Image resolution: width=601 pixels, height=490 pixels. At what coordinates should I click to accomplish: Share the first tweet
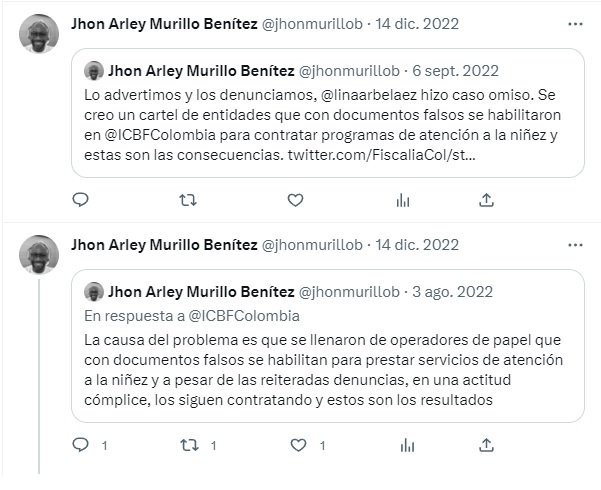click(486, 200)
